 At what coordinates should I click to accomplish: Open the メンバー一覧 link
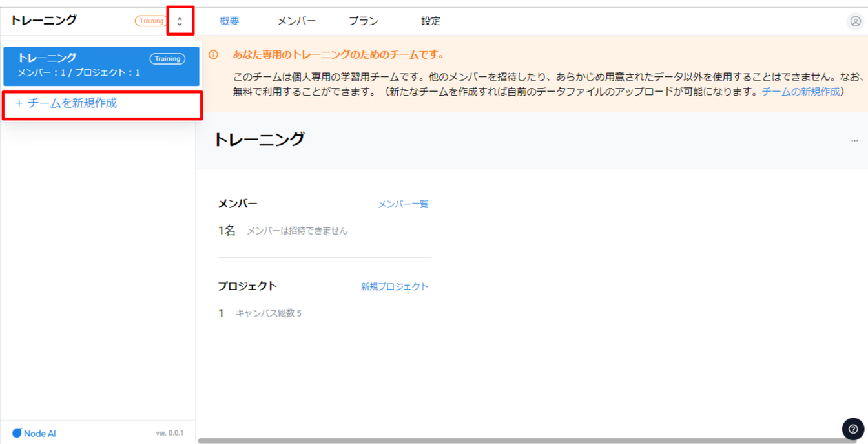point(403,204)
